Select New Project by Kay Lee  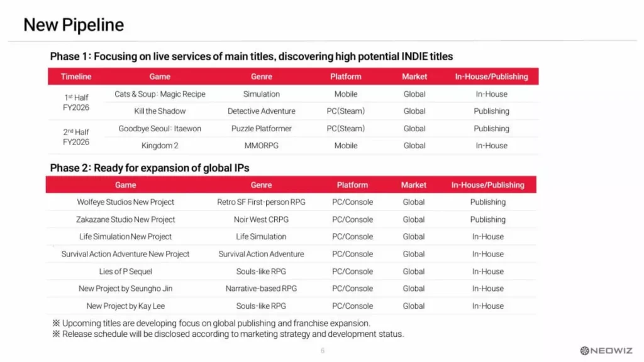[126, 306]
